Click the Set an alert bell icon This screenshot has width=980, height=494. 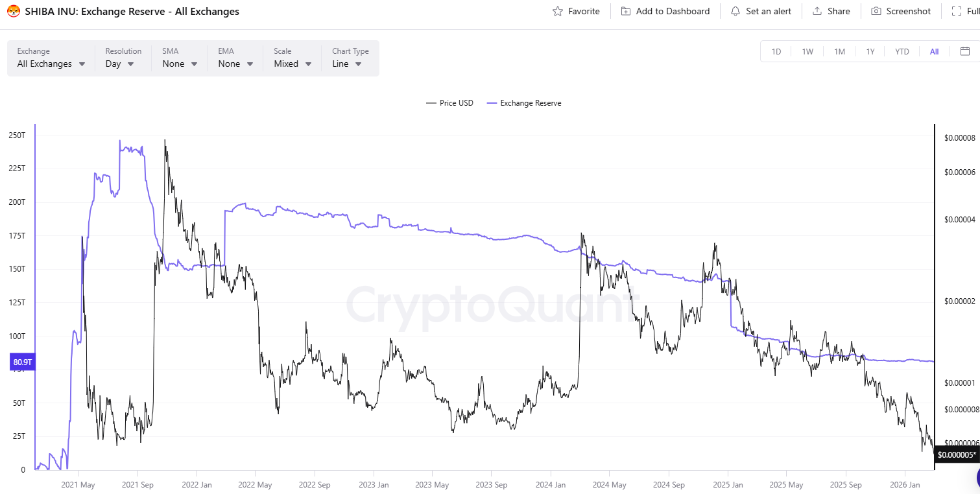(x=735, y=11)
